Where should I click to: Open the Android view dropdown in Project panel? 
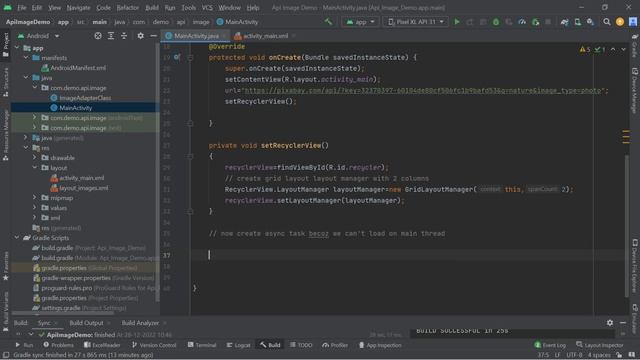[x=39, y=36]
